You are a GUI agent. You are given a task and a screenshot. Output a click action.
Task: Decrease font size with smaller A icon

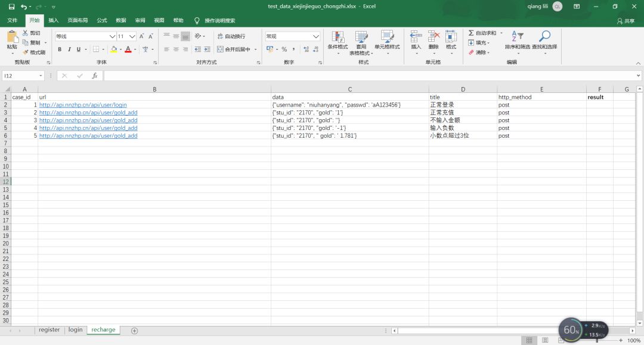(151, 36)
